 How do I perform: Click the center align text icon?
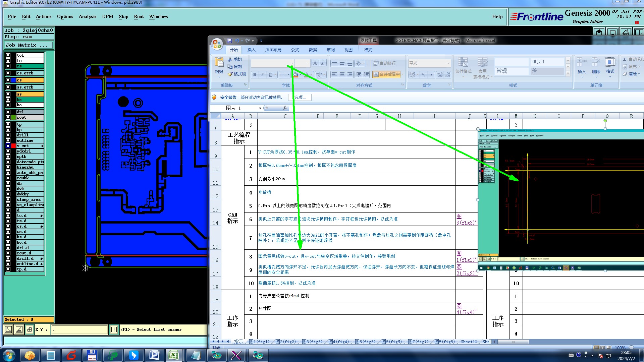[x=342, y=74]
